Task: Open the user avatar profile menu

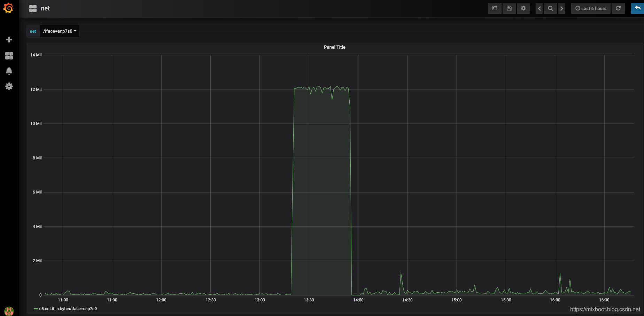Action: coord(9,311)
